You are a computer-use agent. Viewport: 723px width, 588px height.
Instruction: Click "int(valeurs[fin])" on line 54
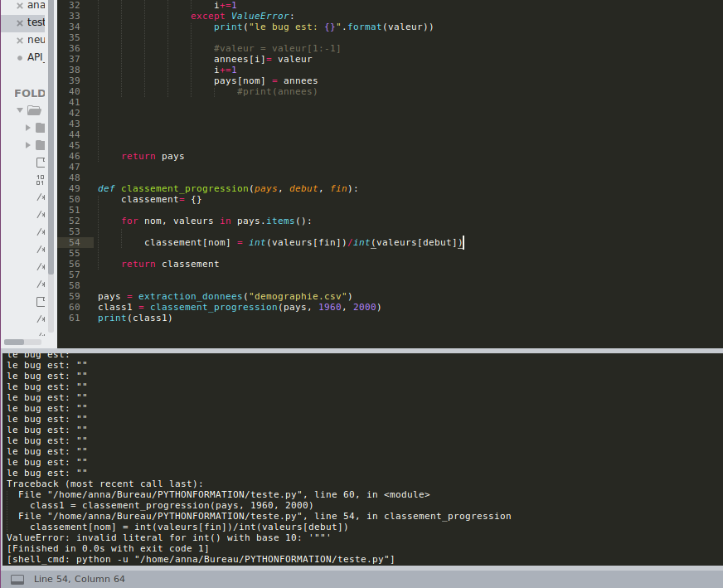298,242
